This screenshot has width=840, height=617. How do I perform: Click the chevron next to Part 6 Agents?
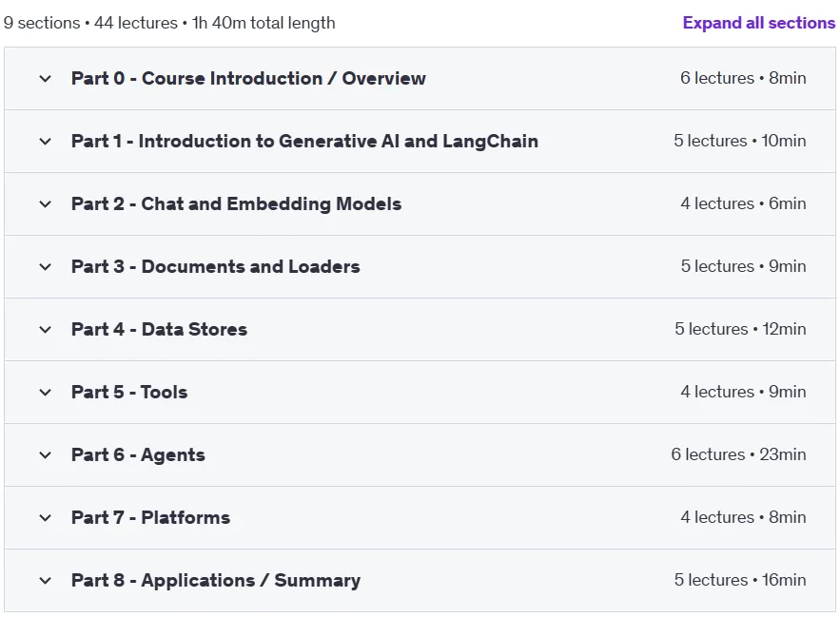[46, 455]
